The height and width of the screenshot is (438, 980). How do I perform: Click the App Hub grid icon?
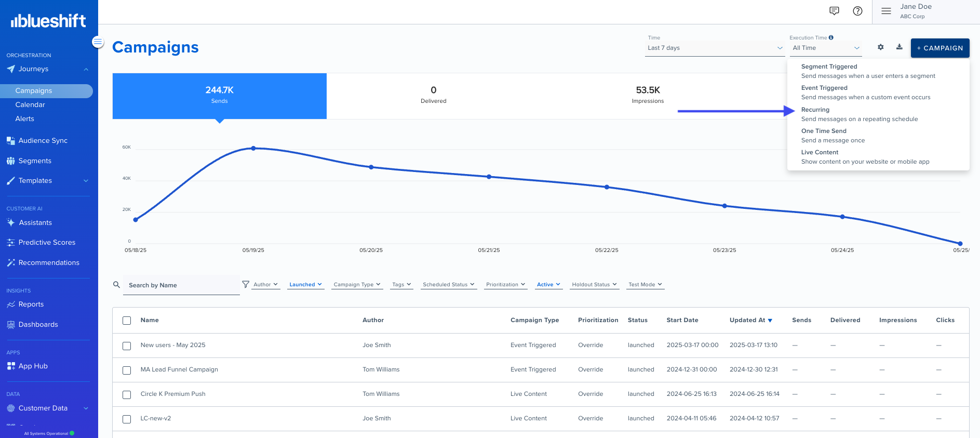(x=11, y=366)
